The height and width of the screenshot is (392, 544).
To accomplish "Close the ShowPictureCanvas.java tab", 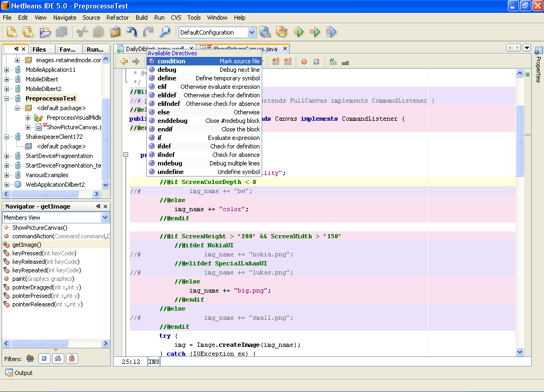I will [285, 48].
